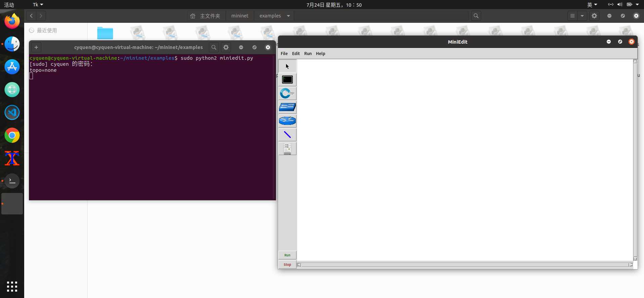The image size is (644, 298).
Task: Open the MiniEdit Run menu
Action: pos(308,54)
